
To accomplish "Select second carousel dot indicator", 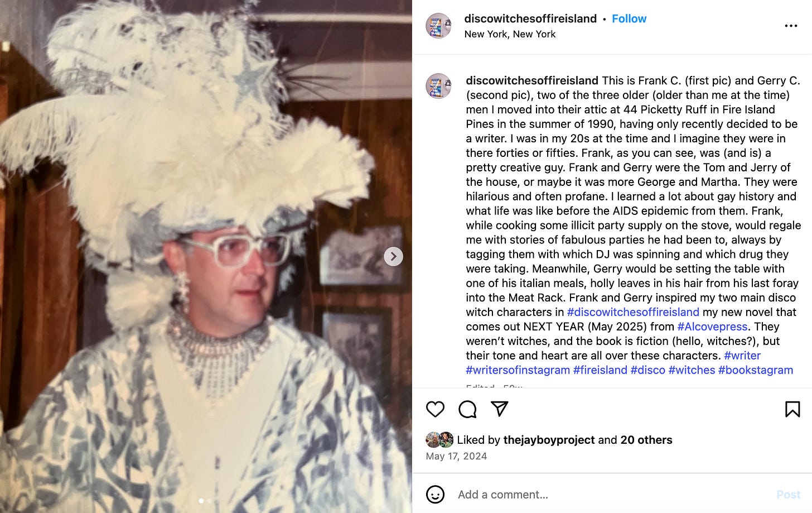I will tap(209, 501).
